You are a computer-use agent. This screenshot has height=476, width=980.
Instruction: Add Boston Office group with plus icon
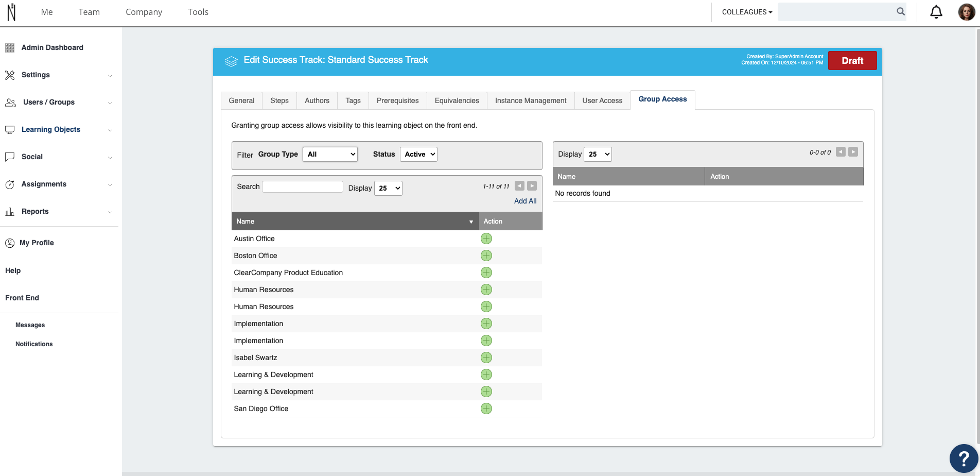point(486,256)
